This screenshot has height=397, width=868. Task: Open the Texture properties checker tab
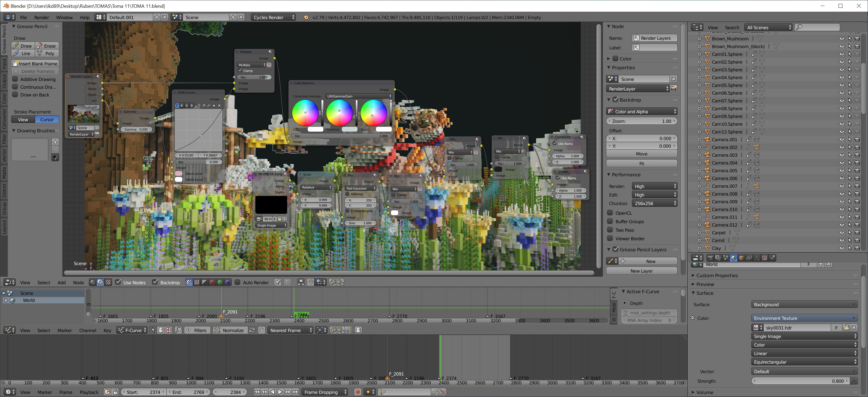pos(765,258)
